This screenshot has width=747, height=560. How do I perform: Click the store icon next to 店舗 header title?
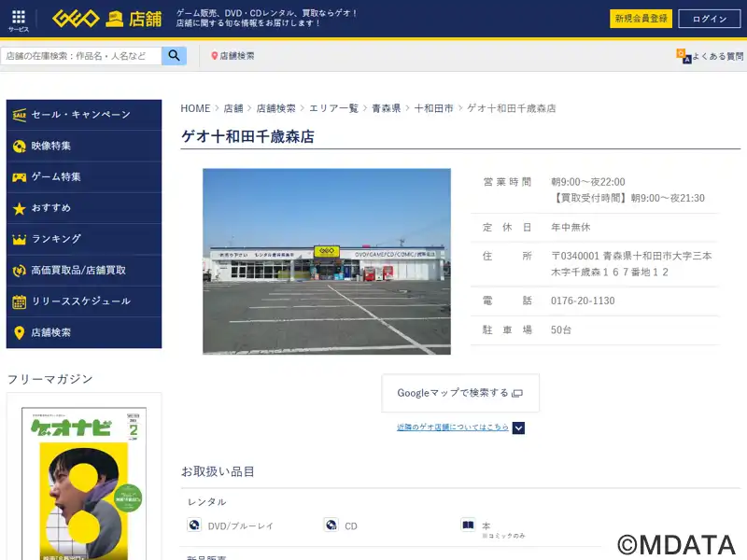click(114, 19)
